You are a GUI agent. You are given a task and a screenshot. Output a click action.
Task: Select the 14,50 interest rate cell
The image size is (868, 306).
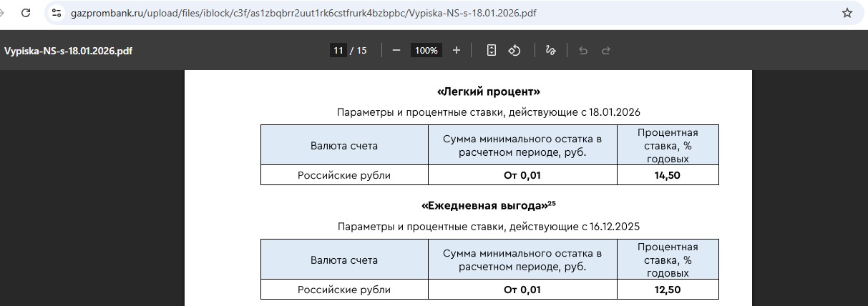[667, 175]
